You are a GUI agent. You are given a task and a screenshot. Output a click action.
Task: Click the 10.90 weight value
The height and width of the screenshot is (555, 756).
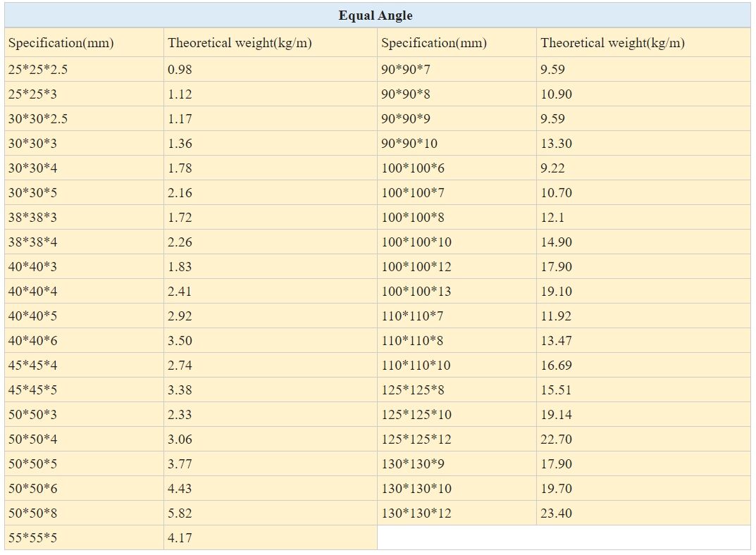pyautogui.click(x=556, y=94)
